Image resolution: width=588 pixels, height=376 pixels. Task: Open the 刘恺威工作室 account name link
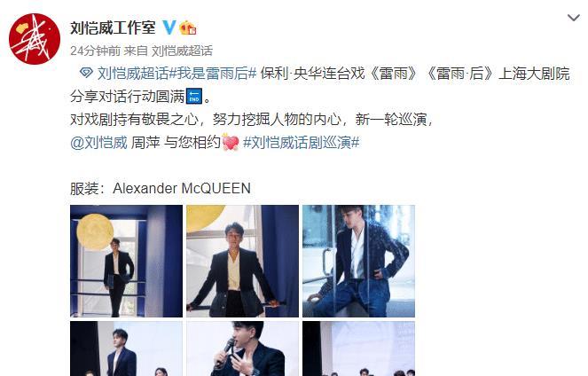coord(113,27)
